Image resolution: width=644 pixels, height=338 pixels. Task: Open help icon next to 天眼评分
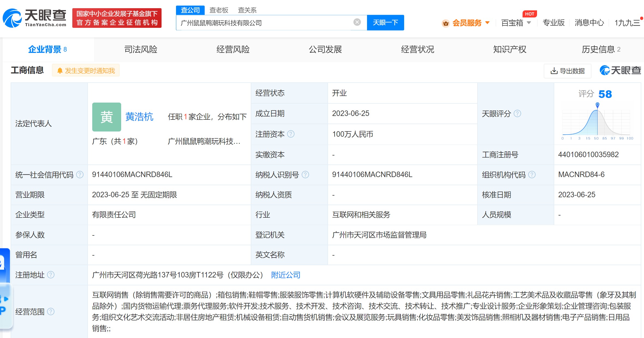pyautogui.click(x=517, y=113)
